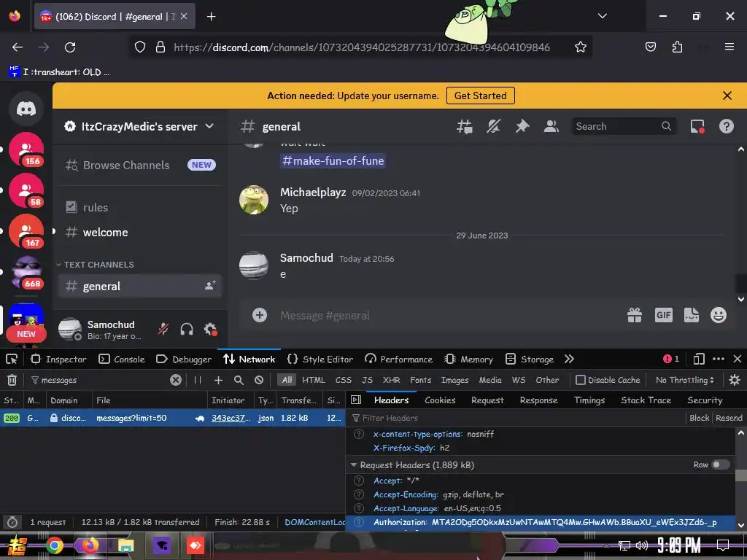Click Discord Search box
This screenshot has height=560, width=747.
[623, 127]
